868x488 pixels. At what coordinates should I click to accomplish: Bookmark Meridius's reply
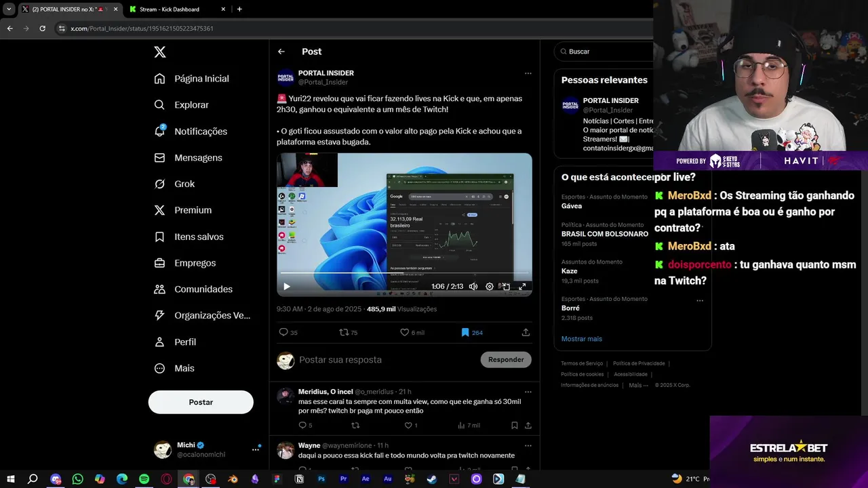pos(514,426)
